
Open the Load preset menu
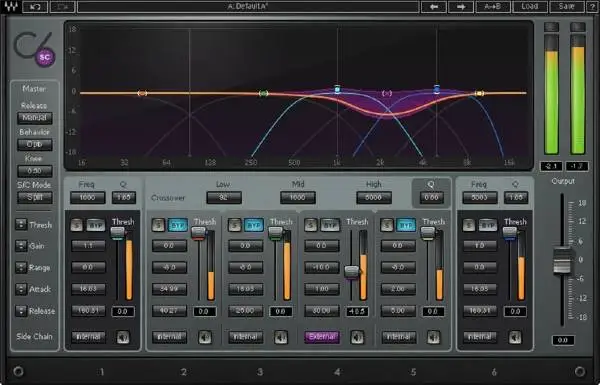(x=530, y=7)
